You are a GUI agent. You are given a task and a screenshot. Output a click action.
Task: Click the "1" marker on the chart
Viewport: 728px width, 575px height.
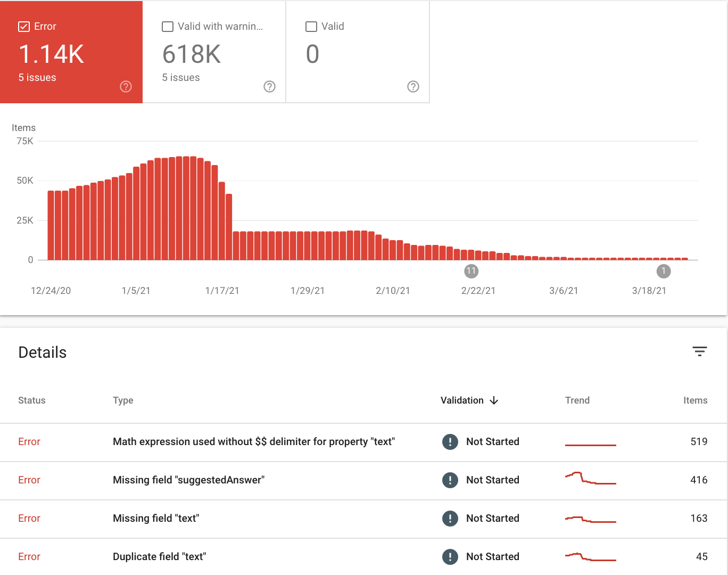663,271
